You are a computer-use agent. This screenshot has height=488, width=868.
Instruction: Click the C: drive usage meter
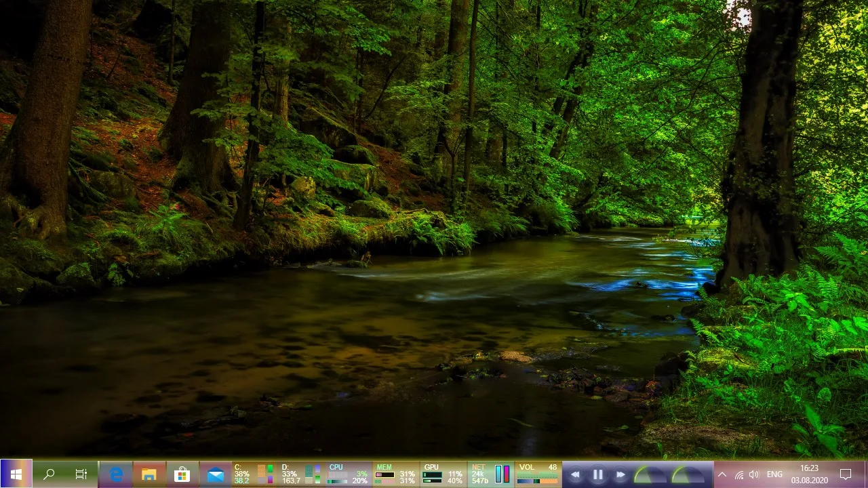pos(254,474)
